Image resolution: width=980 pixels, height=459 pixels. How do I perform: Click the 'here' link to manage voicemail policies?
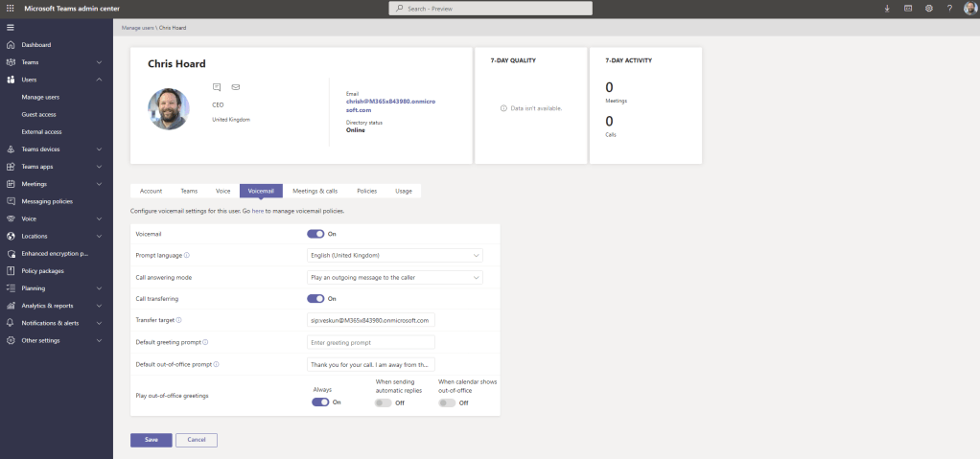(257, 210)
